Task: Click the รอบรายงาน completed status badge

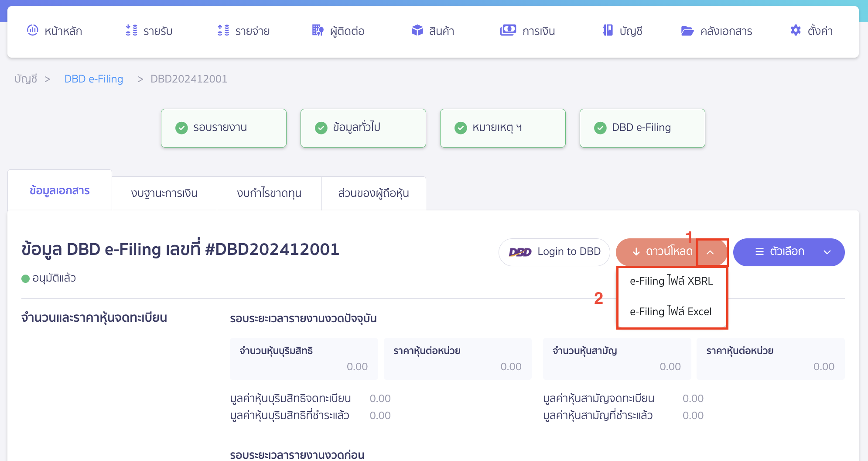Action: click(x=223, y=127)
